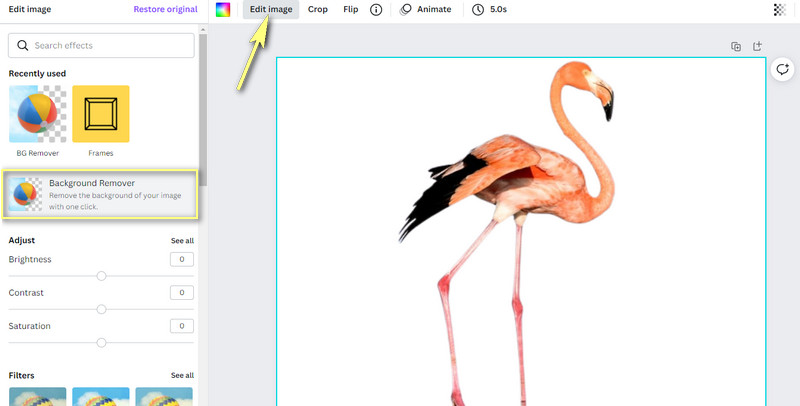Select BG Remover recently used thumbnail
Viewport: 800px width, 406px height.
pos(37,114)
